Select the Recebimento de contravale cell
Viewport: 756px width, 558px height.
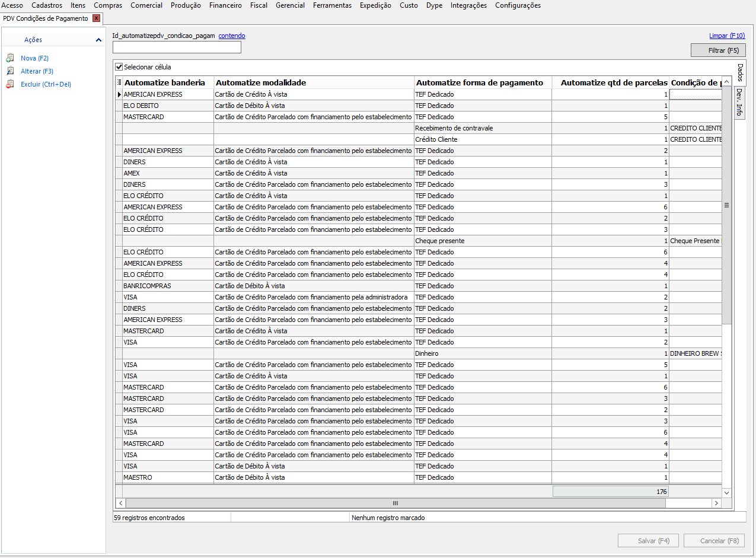tap(483, 128)
